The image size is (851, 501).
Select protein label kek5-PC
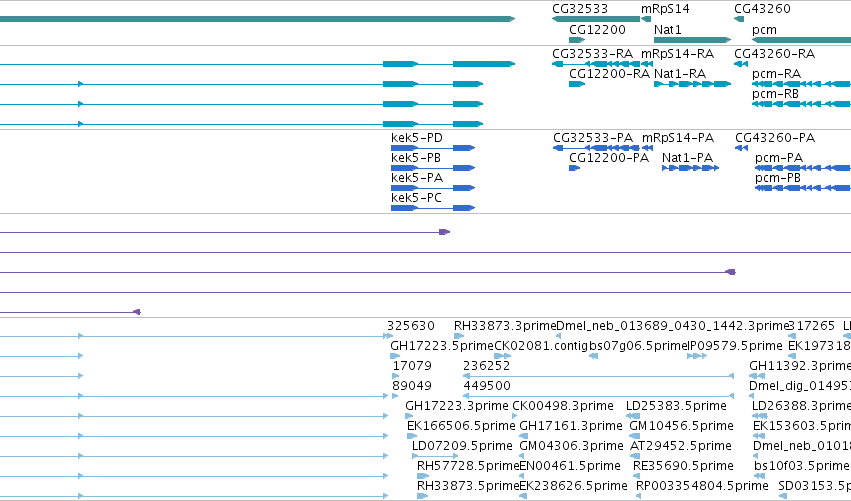416,198
